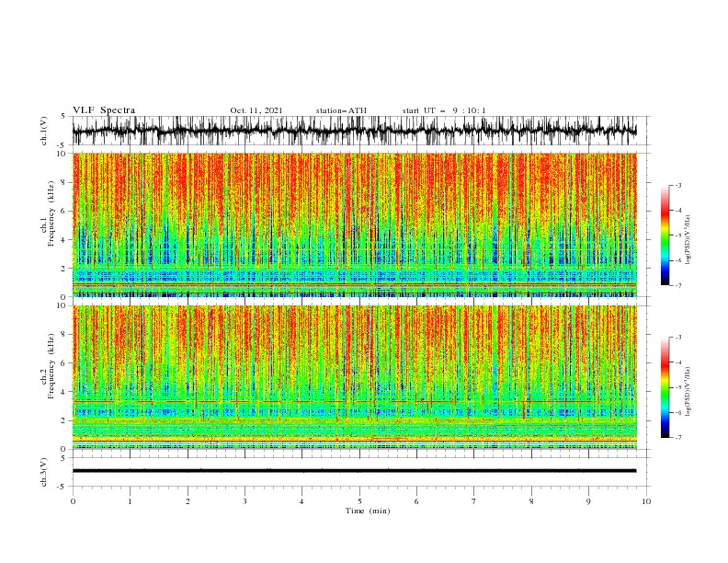Click the 'ch.3(V)' axis label
This screenshot has height=563, width=728.
44,472
